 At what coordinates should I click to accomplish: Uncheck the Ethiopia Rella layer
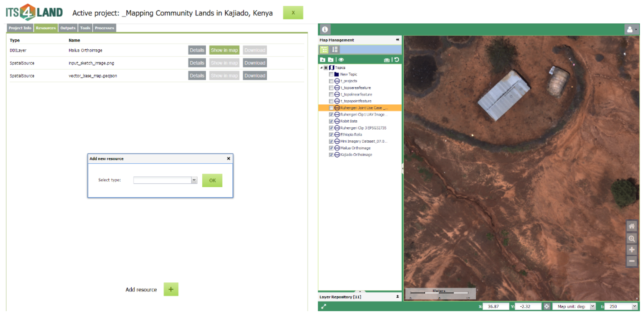pos(331,135)
